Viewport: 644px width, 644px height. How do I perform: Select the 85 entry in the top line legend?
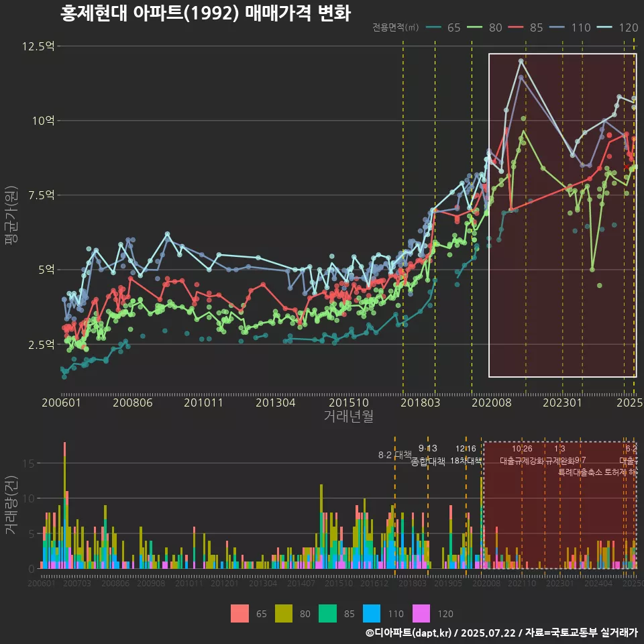pyautogui.click(x=525, y=28)
